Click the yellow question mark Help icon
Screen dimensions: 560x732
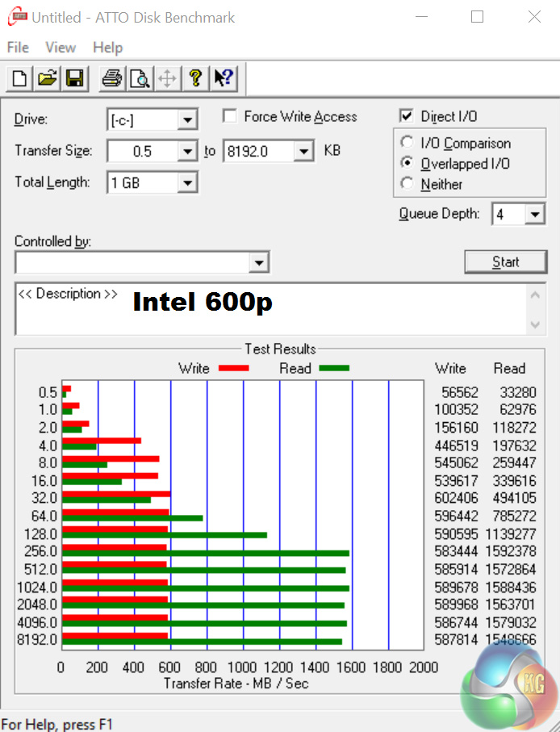pos(195,78)
